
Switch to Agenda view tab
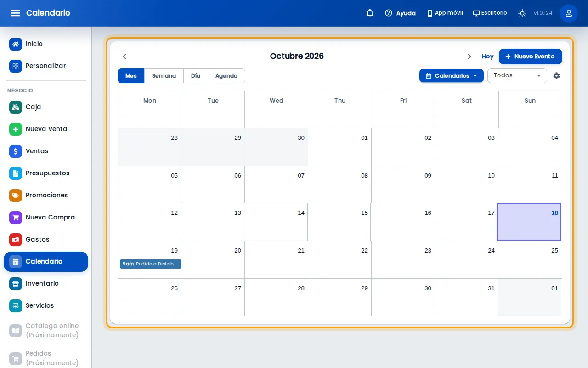(226, 76)
